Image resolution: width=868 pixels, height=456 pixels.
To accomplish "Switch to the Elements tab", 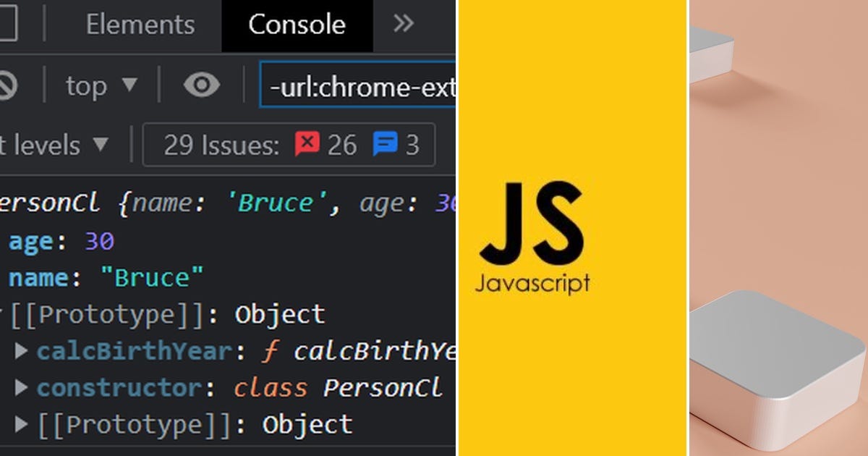I will point(140,24).
